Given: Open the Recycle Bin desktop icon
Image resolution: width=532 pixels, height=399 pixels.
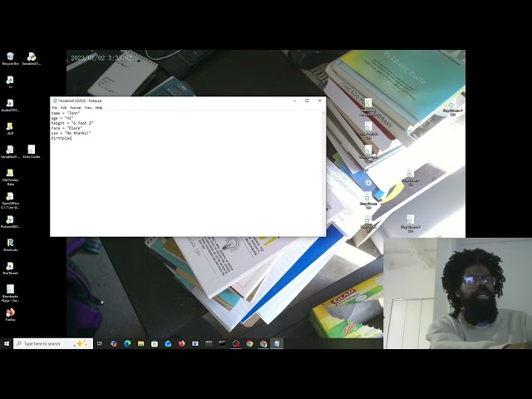Looking at the screenshot, I should click(10, 58).
